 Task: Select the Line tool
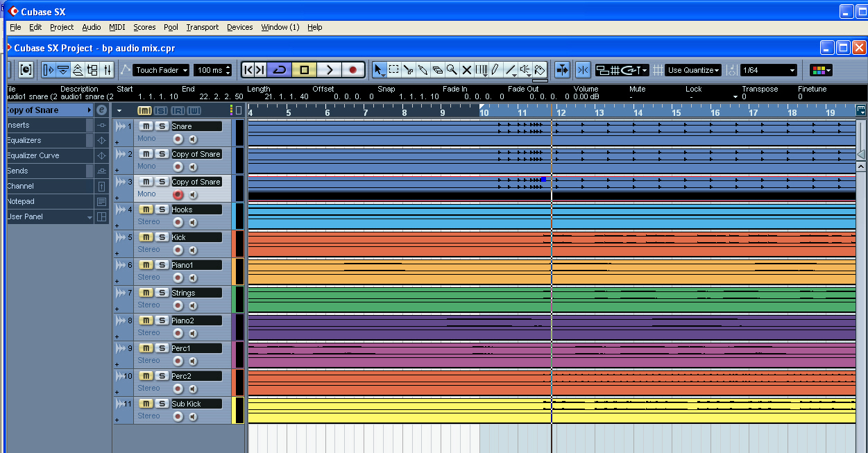pyautogui.click(x=510, y=70)
